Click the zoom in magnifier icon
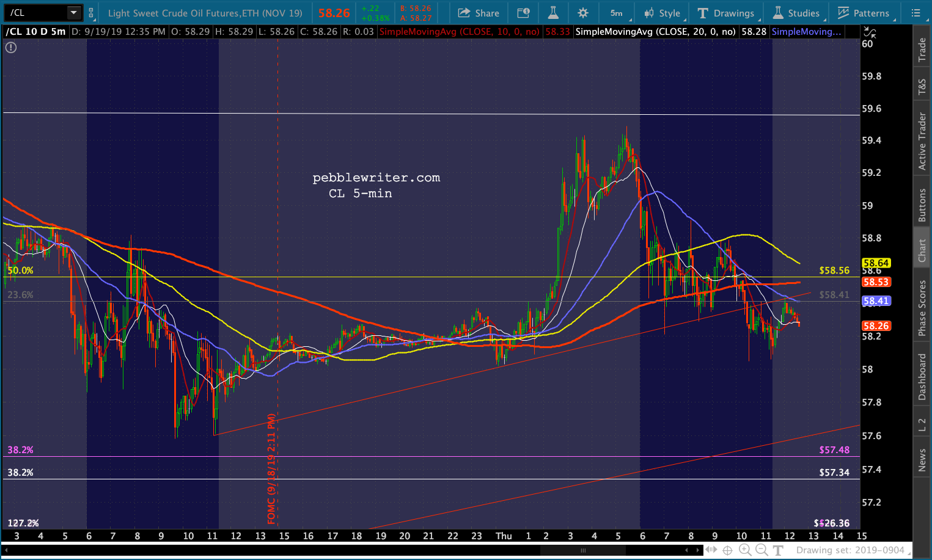 745,550
